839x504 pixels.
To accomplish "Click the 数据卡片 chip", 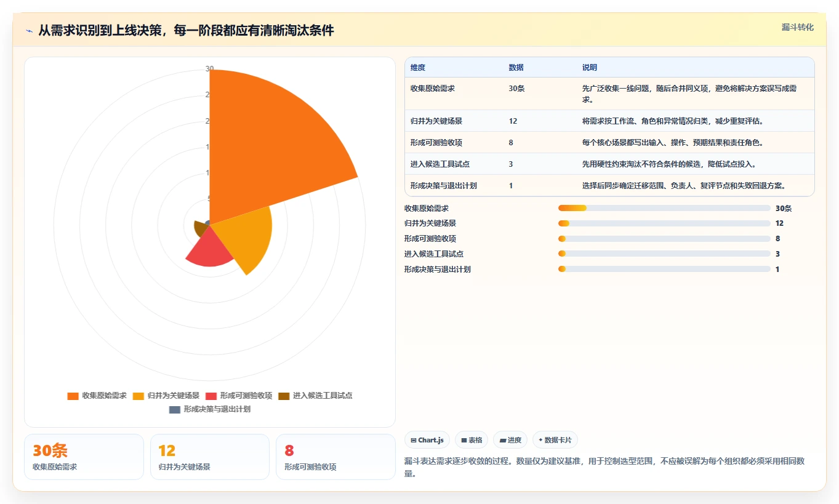I will pyautogui.click(x=555, y=440).
